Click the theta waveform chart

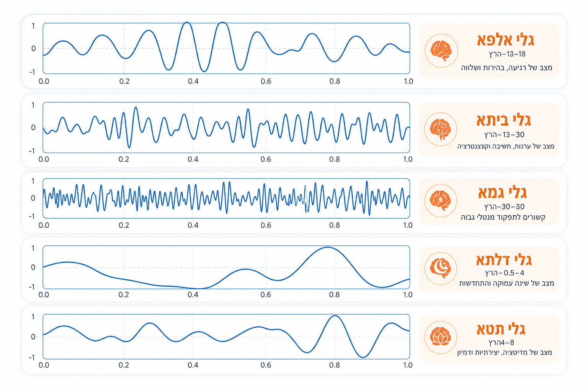(x=226, y=336)
